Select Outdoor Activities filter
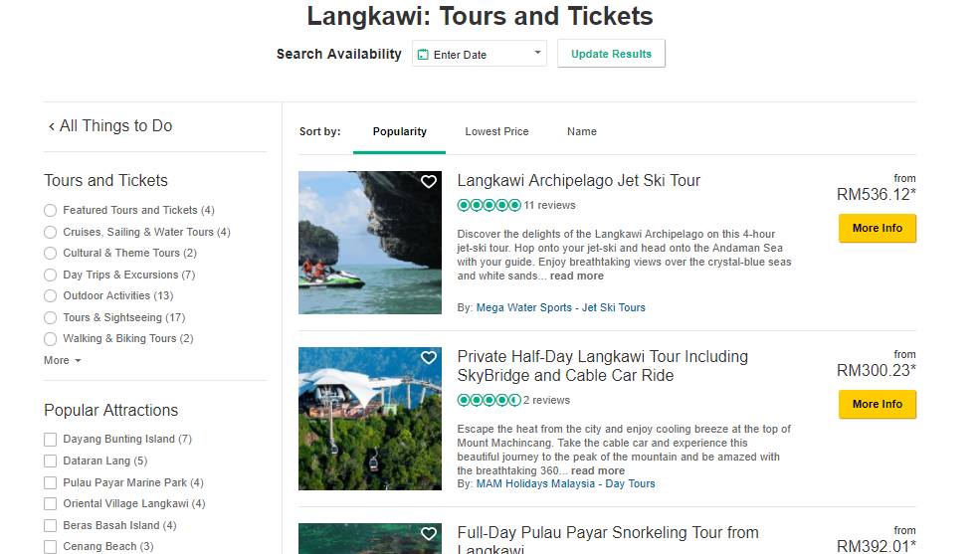 click(x=50, y=296)
